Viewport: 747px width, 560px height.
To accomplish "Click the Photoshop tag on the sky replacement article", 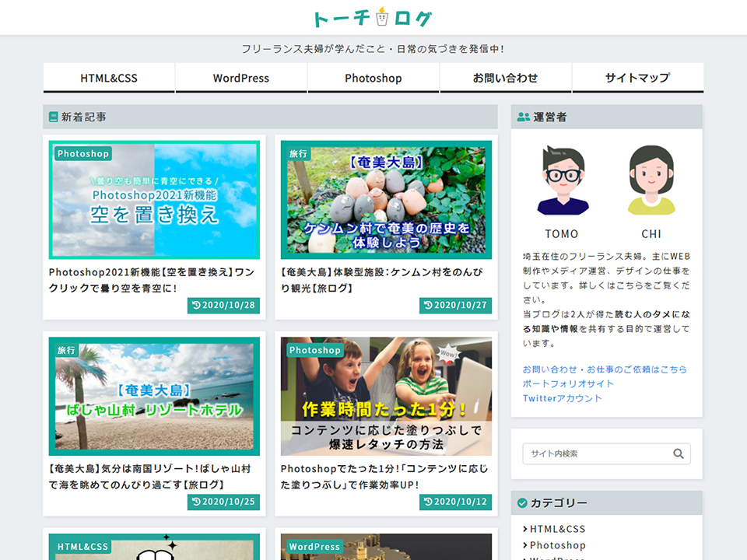I will (x=82, y=154).
